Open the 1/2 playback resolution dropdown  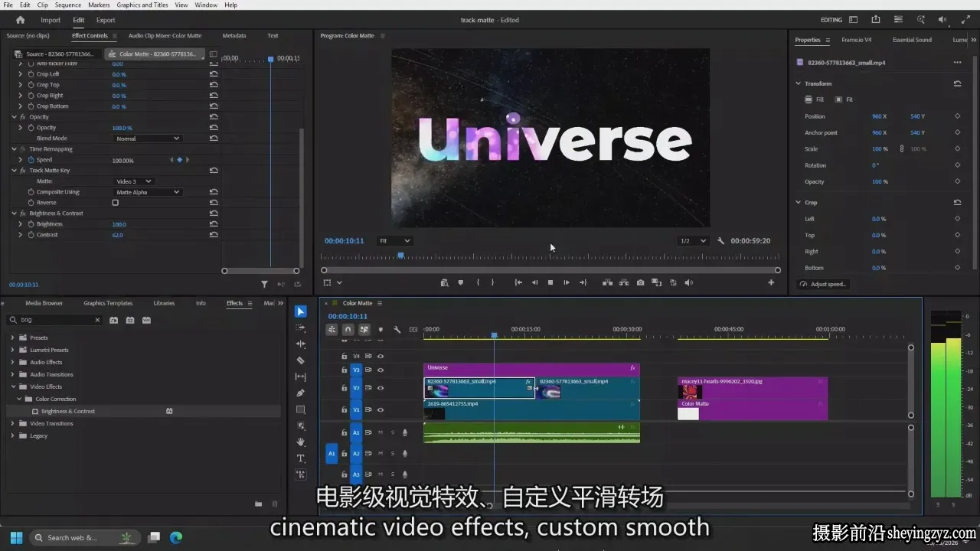point(694,241)
